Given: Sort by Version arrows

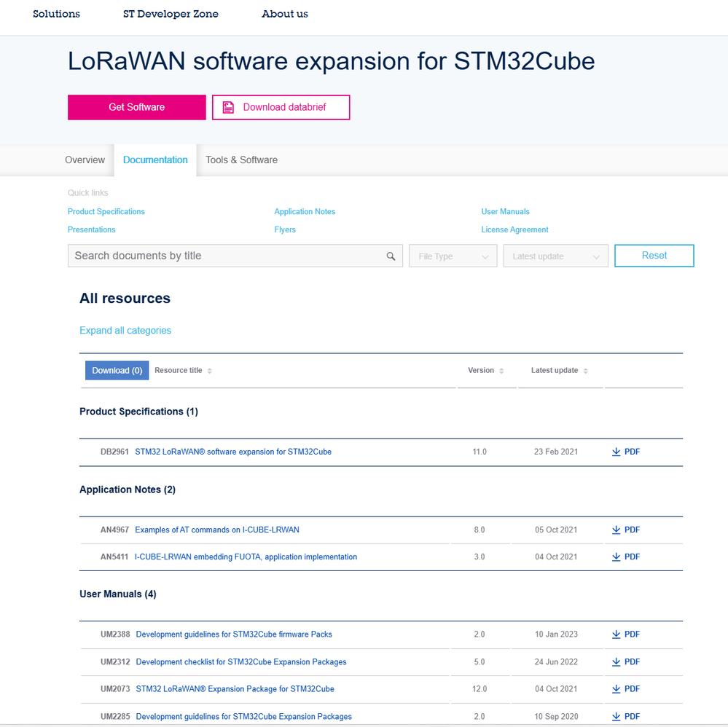Looking at the screenshot, I should pos(501,371).
